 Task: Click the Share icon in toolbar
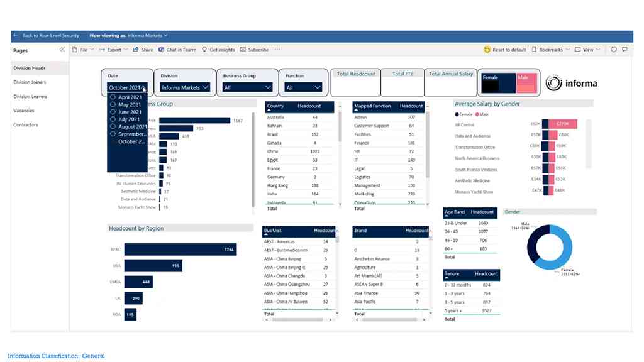[x=136, y=50]
